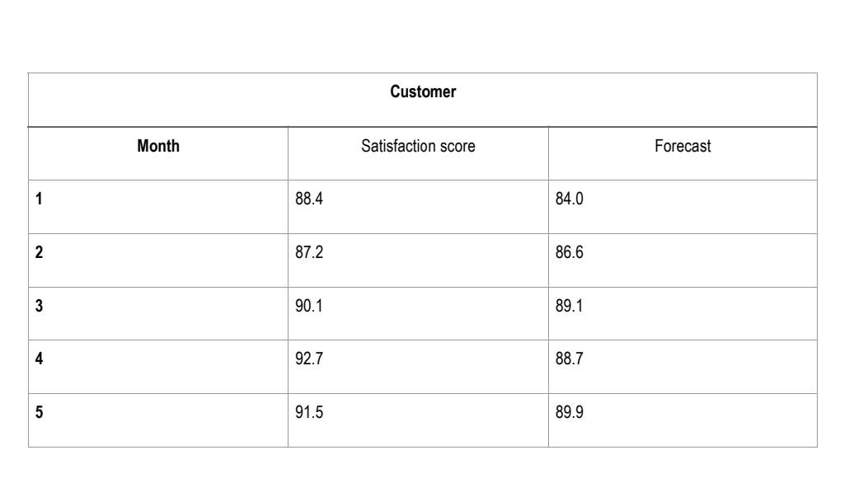Select the satisfaction score 87.2 cell
The height and width of the screenshot is (483, 868).
418,260
